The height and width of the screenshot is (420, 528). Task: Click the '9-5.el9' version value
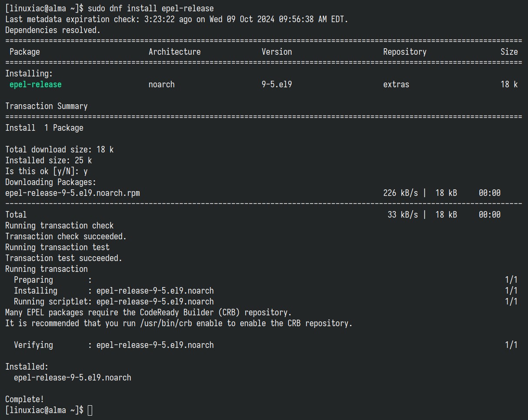click(x=277, y=84)
